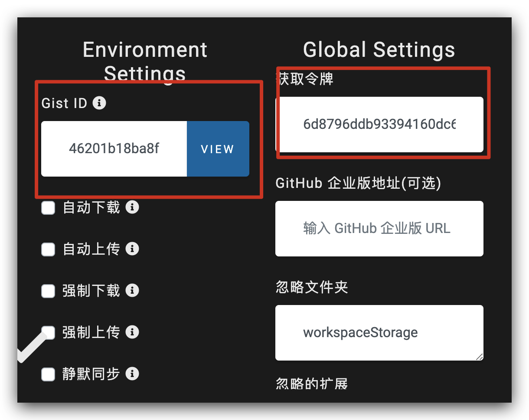529x420 pixels.
Task: Click the GitHub 企业版 URL input box
Action: pyautogui.click(x=379, y=228)
